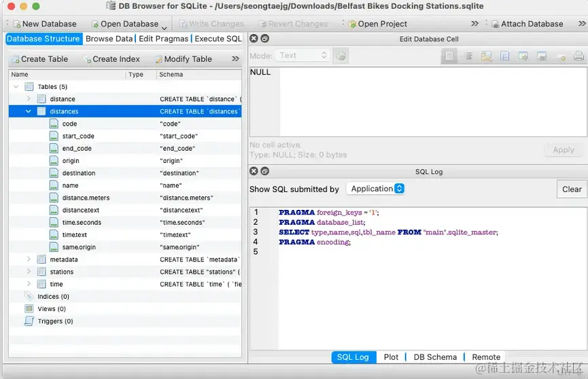The width and height of the screenshot is (588, 379).
Task: Click the stations table icon
Action: 41,272
